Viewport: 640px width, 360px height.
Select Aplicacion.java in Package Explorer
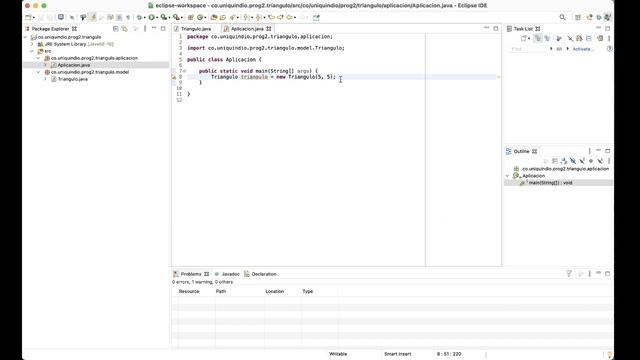73,65
